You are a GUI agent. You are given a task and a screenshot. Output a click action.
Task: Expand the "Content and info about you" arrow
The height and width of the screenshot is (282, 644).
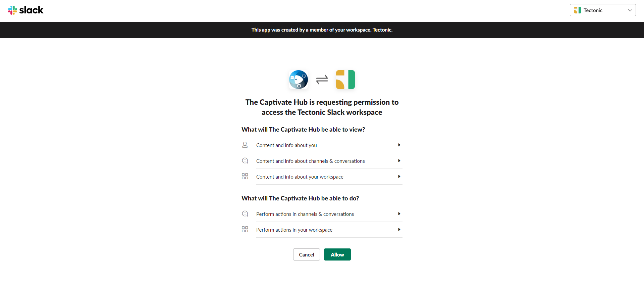pos(399,145)
